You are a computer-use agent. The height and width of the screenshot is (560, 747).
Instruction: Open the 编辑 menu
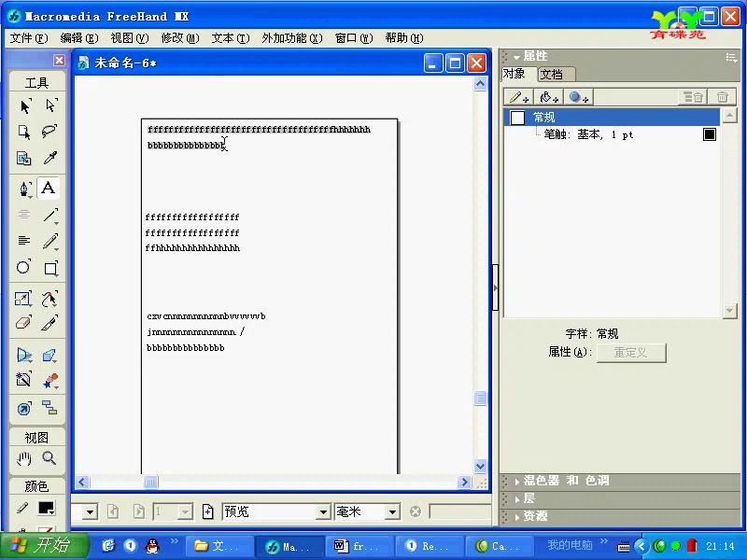tap(79, 38)
